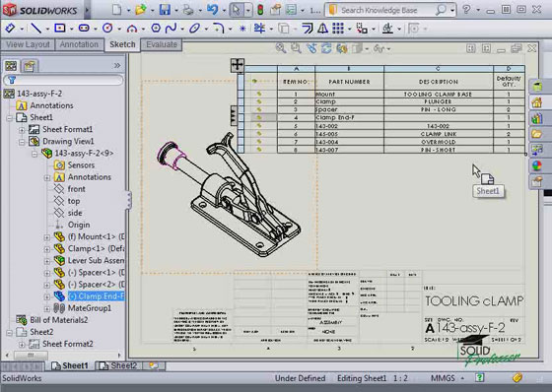Collapse the Drawing View1 tree node
552x392 pixels.
tap(22, 142)
